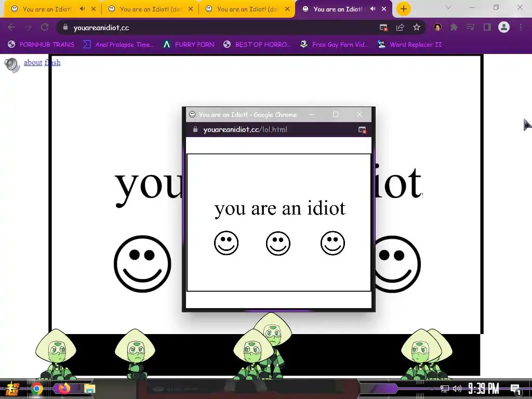Click the large left smiley face on main page
This screenshot has width=532, height=399.
click(142, 263)
